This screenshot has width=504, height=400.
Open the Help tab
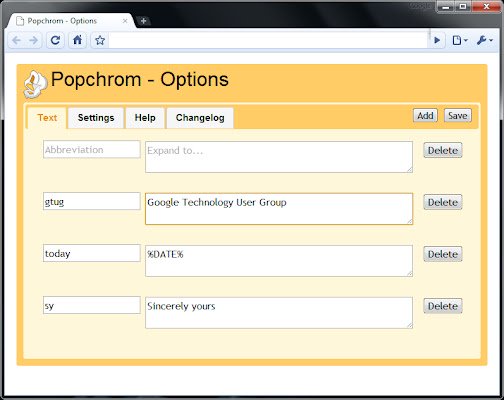(145, 118)
